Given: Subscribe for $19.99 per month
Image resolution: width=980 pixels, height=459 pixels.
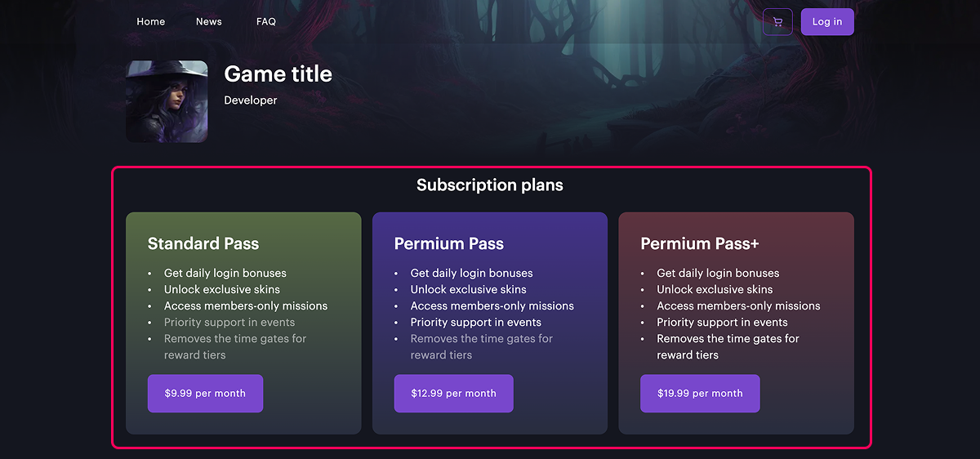Looking at the screenshot, I should [x=700, y=394].
